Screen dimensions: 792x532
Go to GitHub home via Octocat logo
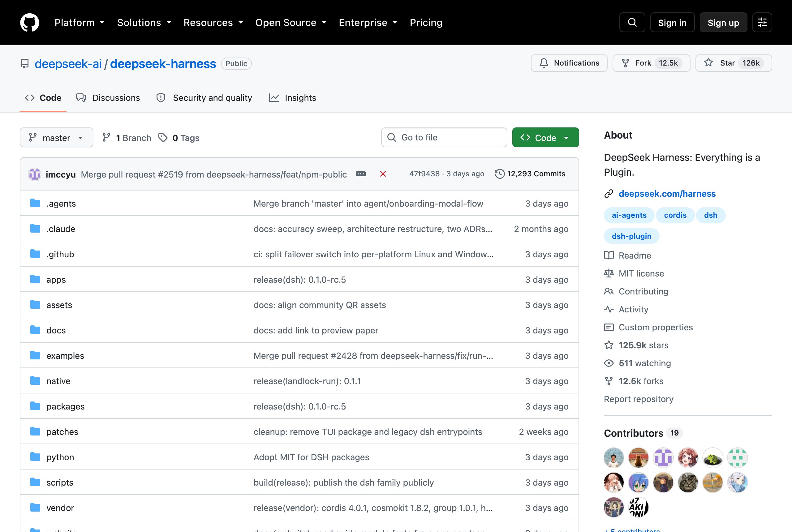(29, 22)
